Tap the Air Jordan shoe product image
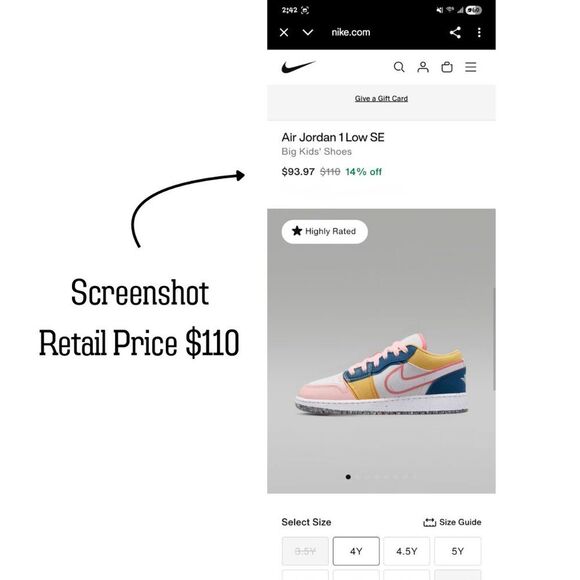580x580 pixels. [x=381, y=374]
